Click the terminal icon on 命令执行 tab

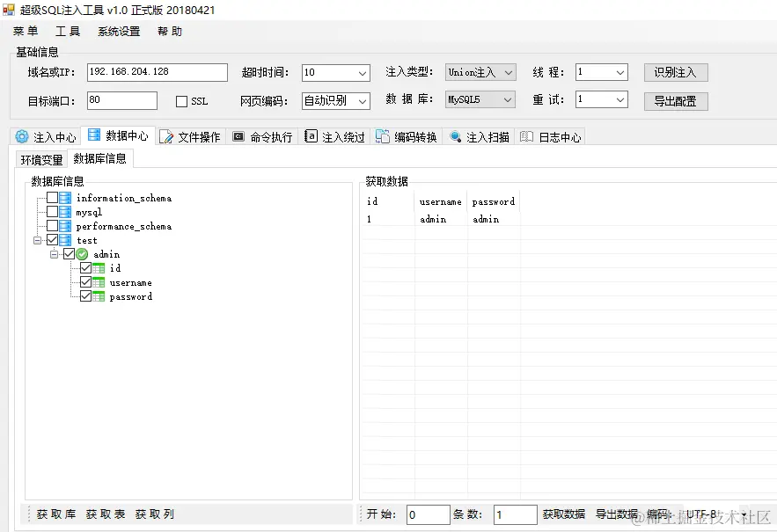pos(238,136)
